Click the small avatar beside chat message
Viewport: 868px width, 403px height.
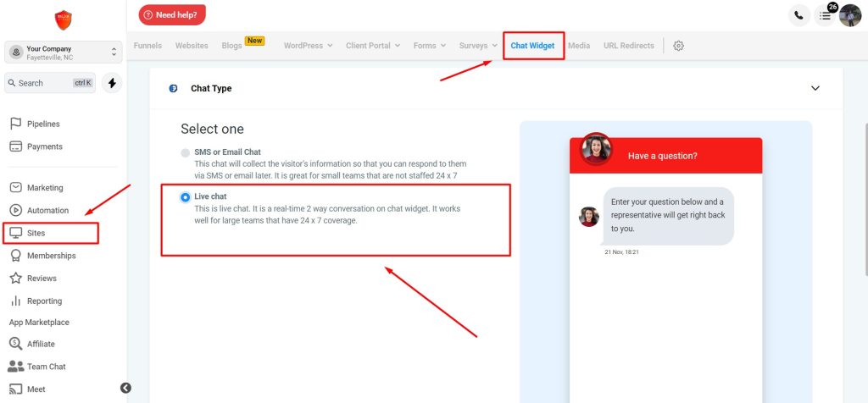coord(589,217)
